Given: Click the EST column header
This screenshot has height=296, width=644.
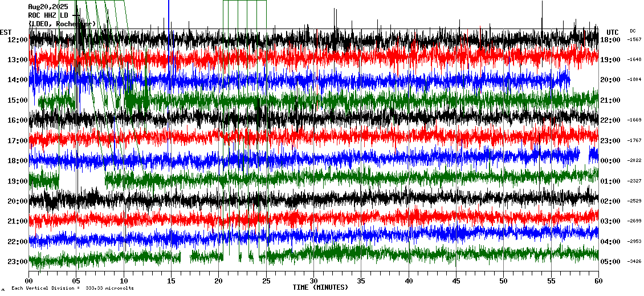Looking at the screenshot, I should pos(6,32).
